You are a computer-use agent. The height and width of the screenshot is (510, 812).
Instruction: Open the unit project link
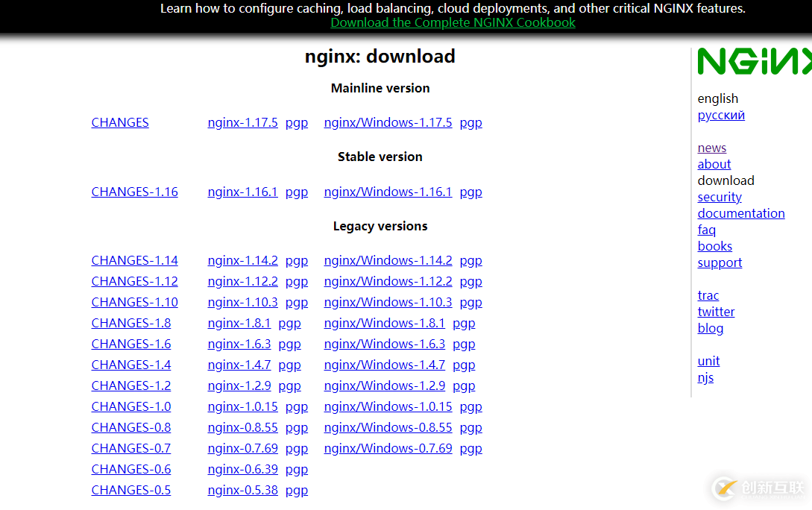[x=708, y=361]
